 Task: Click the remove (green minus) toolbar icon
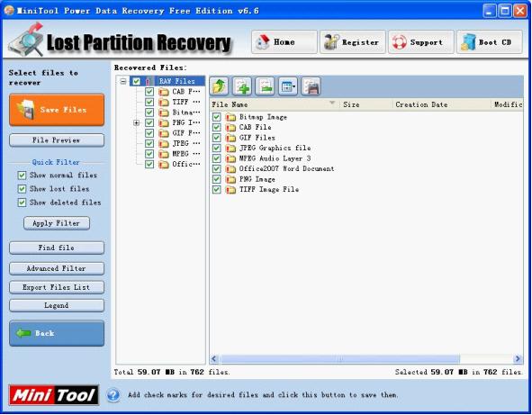click(x=265, y=86)
